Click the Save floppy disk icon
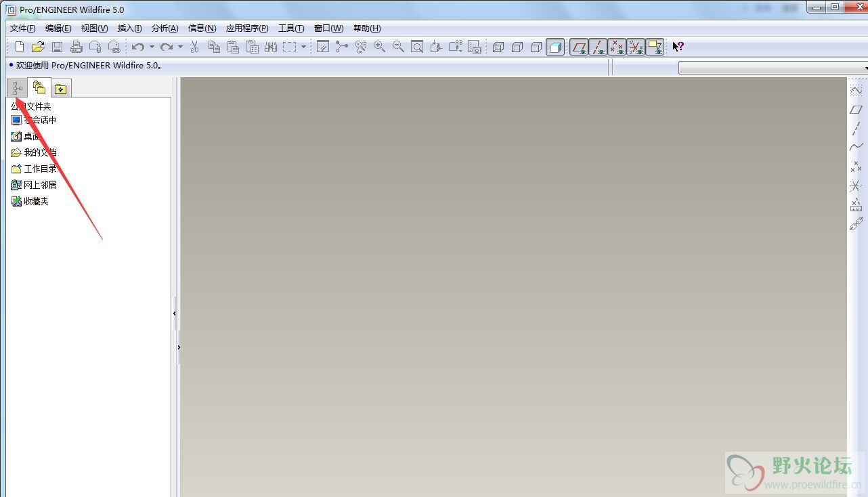The image size is (868, 497). pyautogui.click(x=58, y=47)
